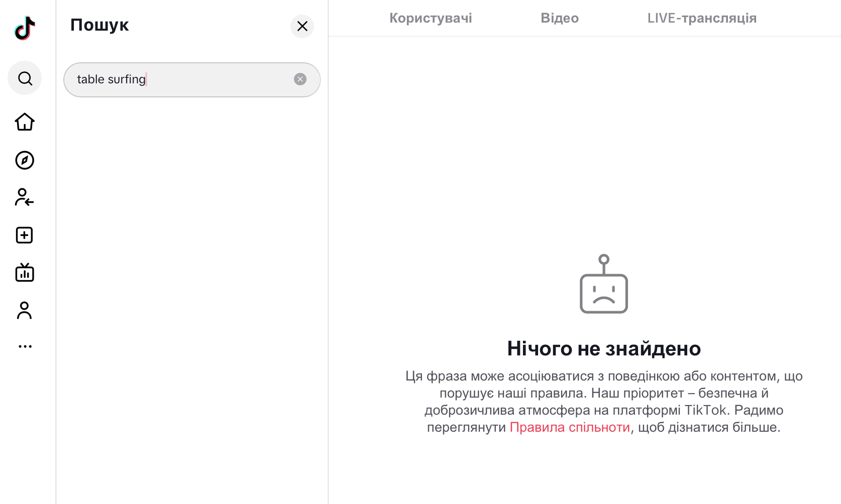The height and width of the screenshot is (504, 841).
Task: Open the Profile icon in sidebar
Action: coord(24,310)
